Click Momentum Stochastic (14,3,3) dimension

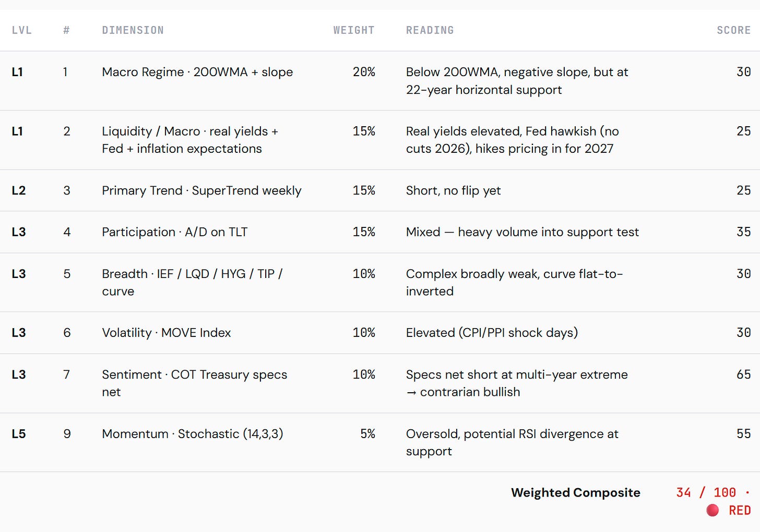tap(192, 434)
